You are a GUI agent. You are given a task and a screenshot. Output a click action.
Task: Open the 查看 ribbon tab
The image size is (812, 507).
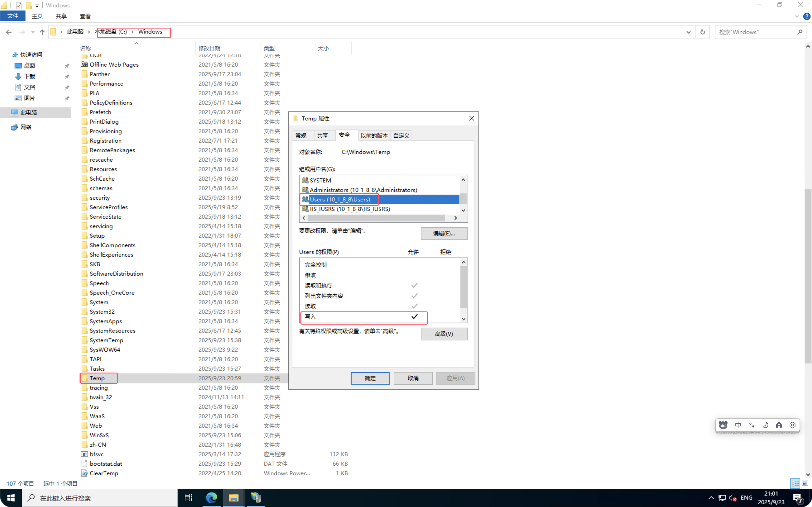click(85, 16)
